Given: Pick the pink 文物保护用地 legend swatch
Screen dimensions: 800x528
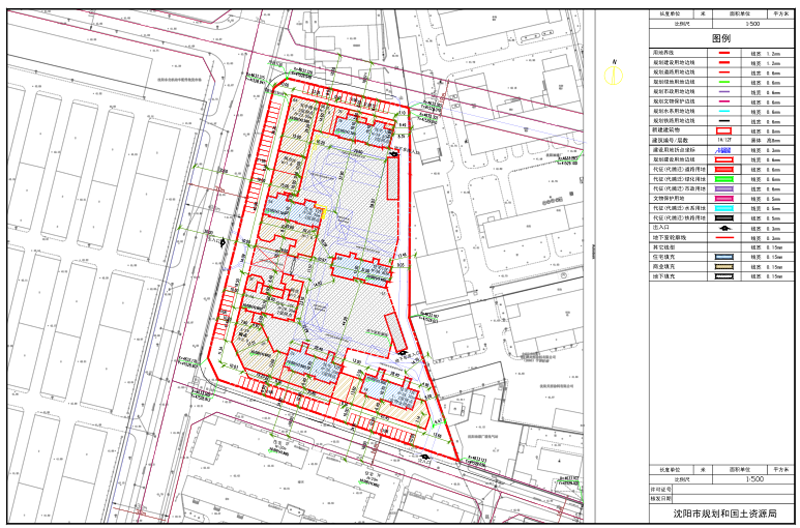Looking at the screenshot, I should click(x=722, y=198).
